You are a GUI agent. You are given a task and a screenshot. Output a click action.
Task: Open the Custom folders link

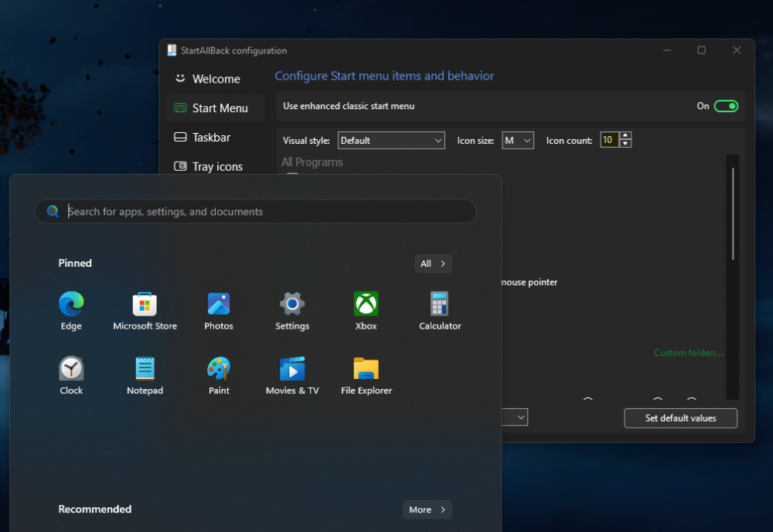click(688, 352)
